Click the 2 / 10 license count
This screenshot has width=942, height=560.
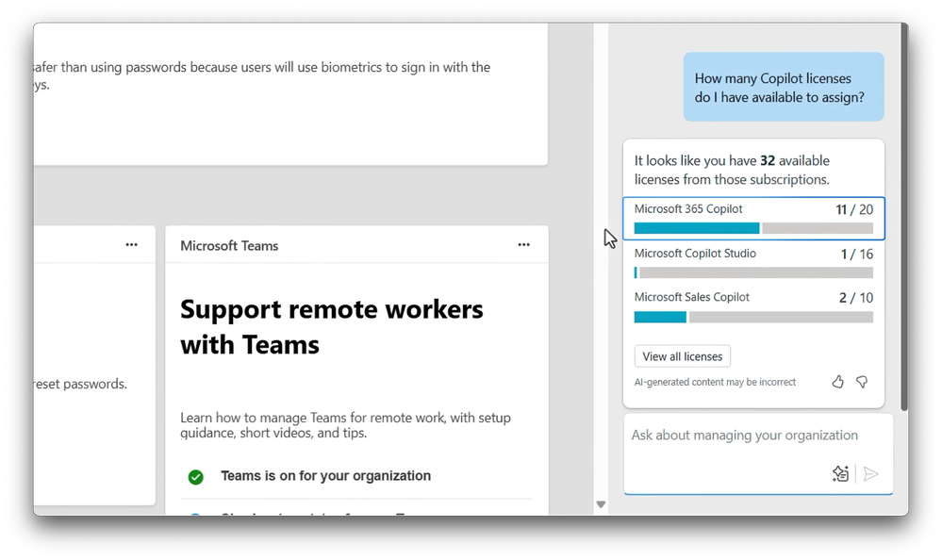(856, 298)
